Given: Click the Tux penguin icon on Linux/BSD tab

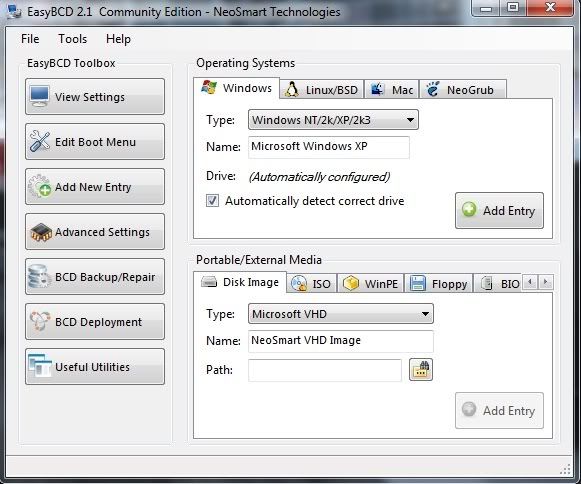Looking at the screenshot, I should pos(292,89).
